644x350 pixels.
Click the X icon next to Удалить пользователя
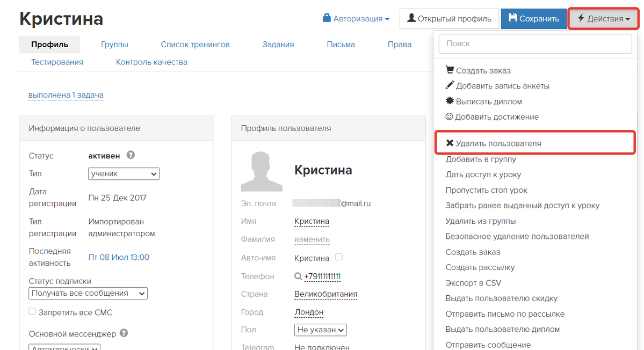(x=449, y=142)
